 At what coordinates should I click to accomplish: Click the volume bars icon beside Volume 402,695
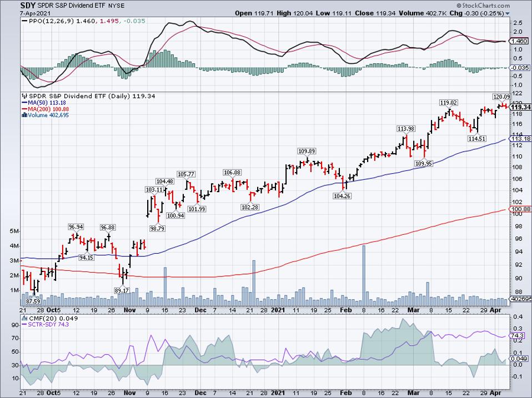pyautogui.click(x=24, y=115)
